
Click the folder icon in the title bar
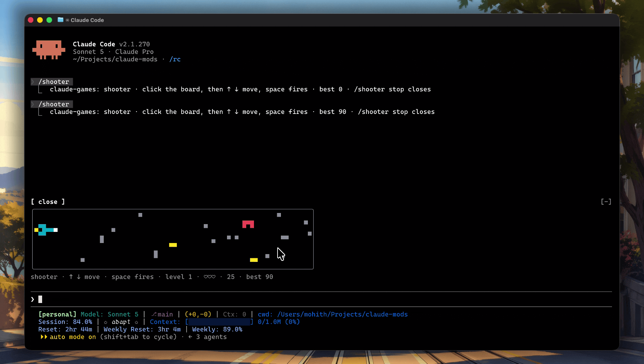point(61,20)
